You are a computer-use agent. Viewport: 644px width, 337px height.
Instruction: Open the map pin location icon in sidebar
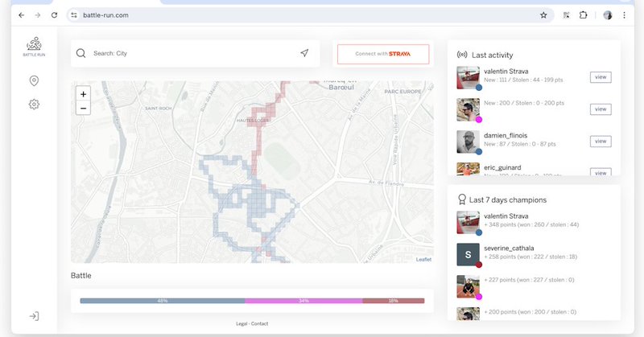click(x=34, y=80)
